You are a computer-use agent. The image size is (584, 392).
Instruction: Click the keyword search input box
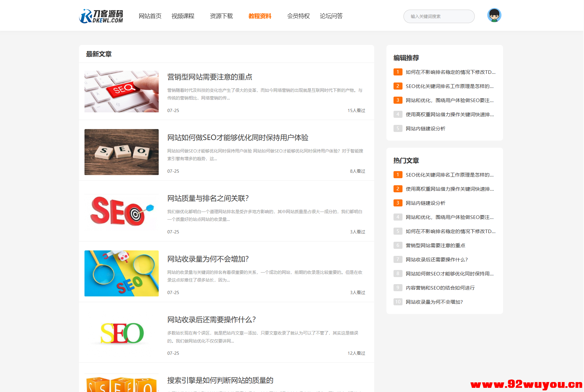click(439, 16)
